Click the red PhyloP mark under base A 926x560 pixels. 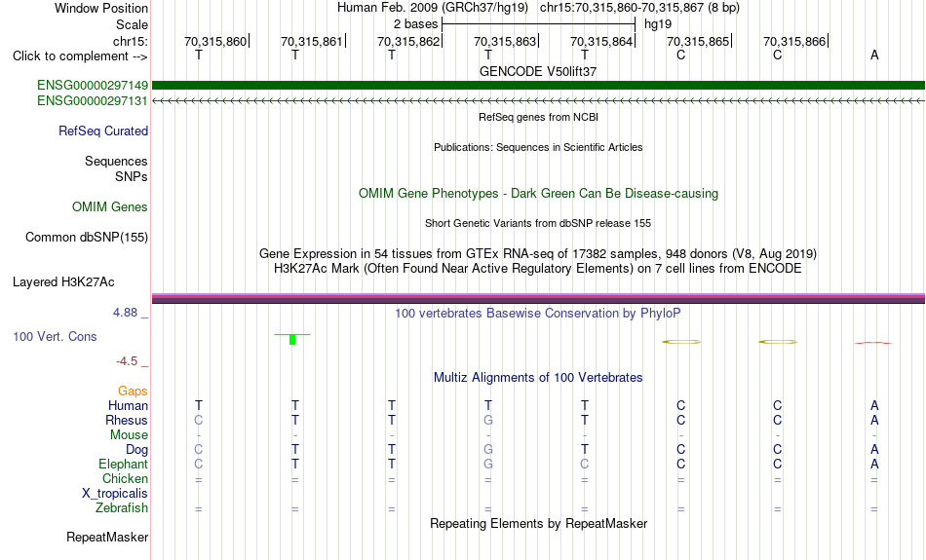[x=872, y=342]
